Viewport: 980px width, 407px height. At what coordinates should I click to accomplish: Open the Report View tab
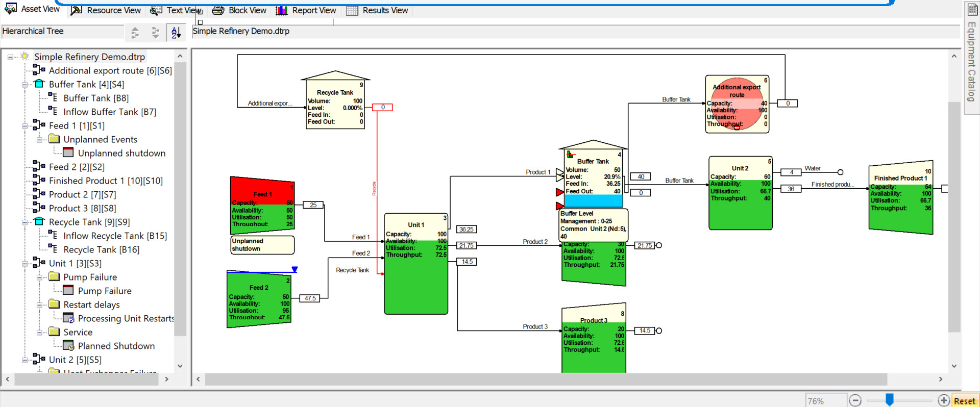[x=306, y=10]
